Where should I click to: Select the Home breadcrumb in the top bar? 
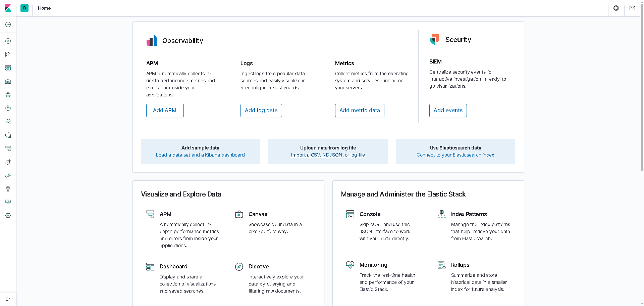point(44,8)
